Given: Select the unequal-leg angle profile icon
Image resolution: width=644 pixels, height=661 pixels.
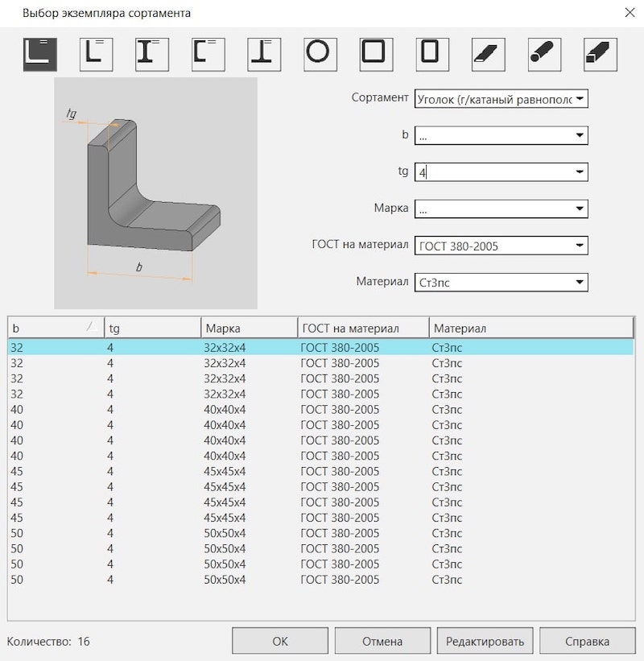Looking at the screenshot, I should pos(96,55).
